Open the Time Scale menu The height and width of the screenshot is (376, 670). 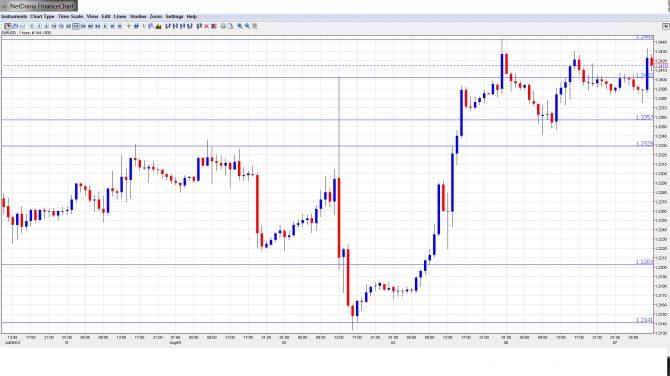click(x=71, y=16)
